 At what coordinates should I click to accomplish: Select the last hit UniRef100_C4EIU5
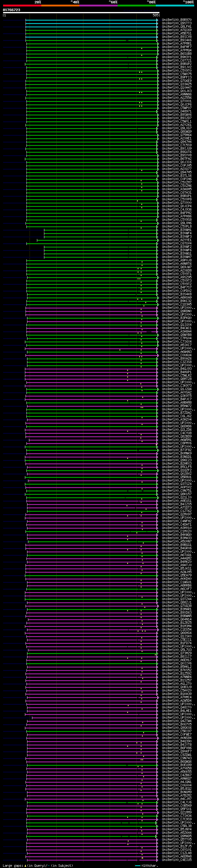click(x=176, y=860)
